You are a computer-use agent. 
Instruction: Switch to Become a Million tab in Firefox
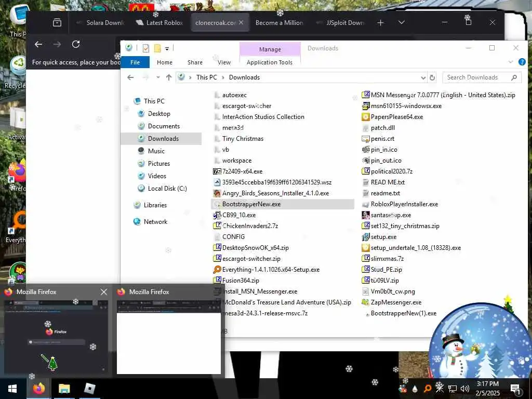click(279, 23)
